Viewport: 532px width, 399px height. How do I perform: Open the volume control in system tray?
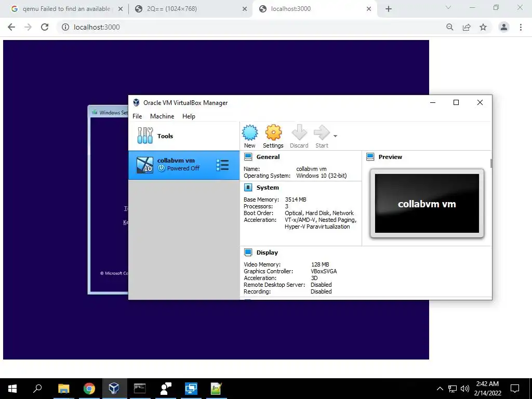click(465, 389)
